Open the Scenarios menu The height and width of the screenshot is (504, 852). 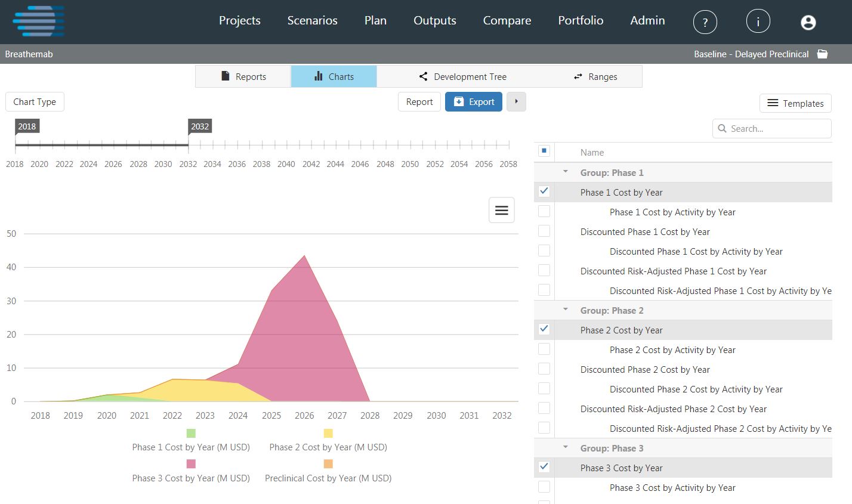(x=313, y=20)
